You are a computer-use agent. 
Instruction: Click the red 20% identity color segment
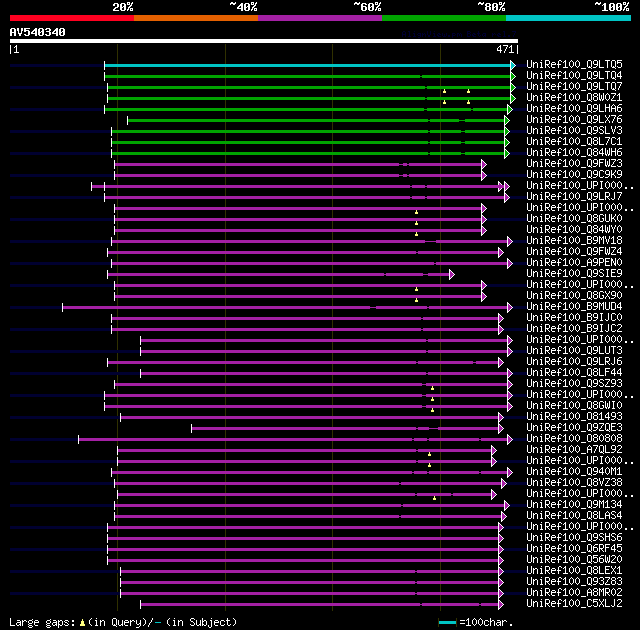(x=72, y=18)
